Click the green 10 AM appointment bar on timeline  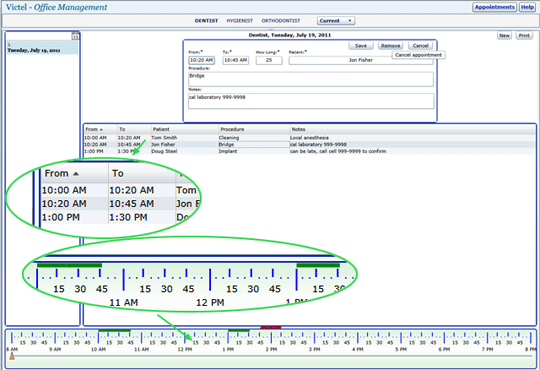point(114,331)
